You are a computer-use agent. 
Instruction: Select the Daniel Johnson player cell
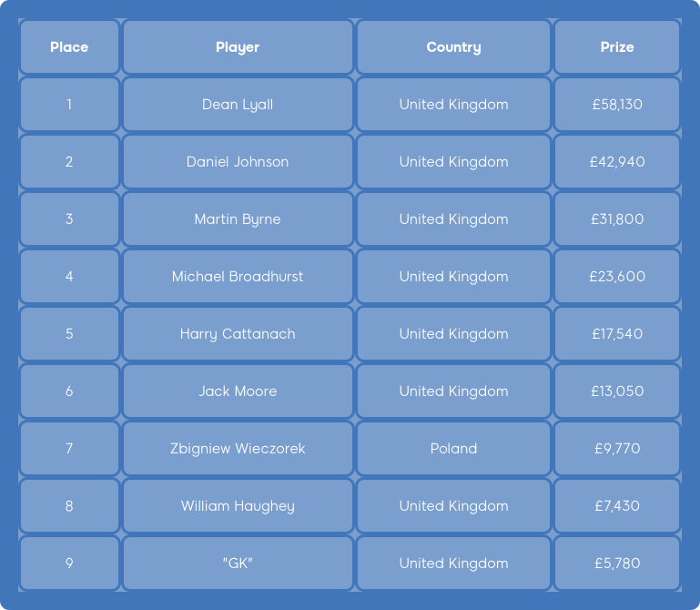238,162
